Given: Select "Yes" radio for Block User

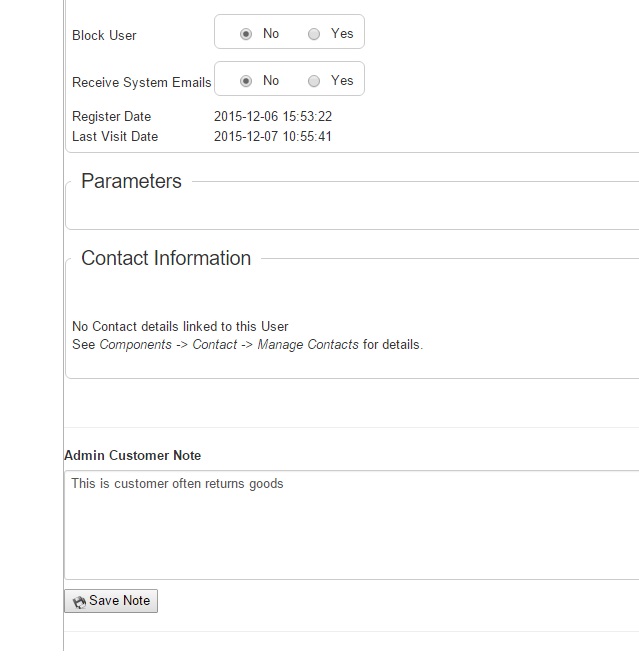Looking at the screenshot, I should (314, 34).
